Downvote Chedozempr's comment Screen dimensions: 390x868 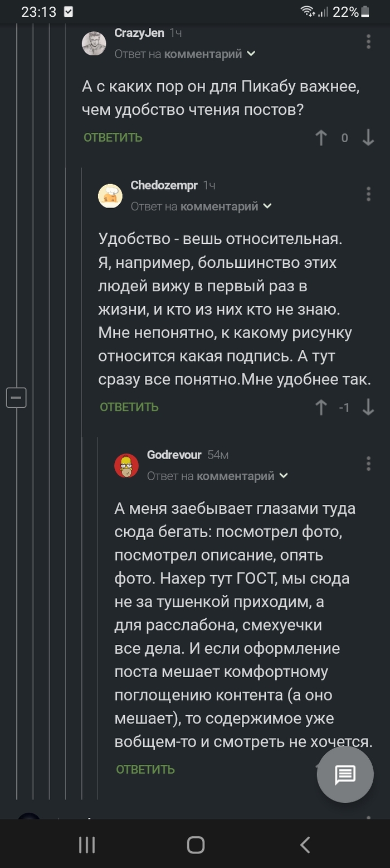pos(368,407)
